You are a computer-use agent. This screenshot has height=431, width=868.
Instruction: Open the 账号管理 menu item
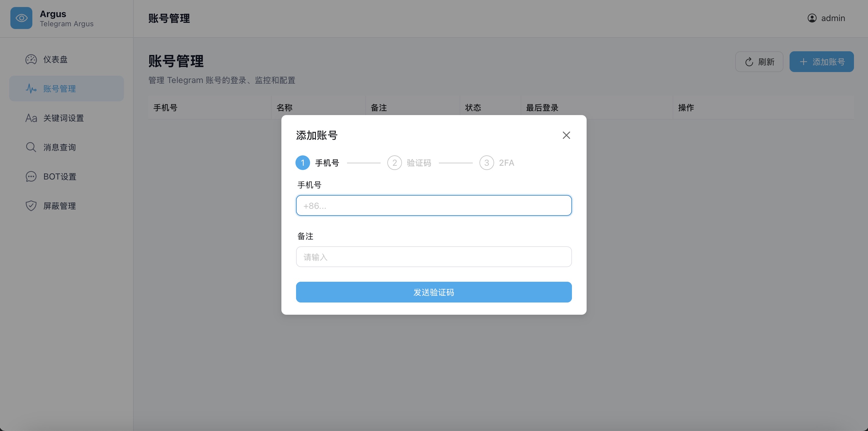66,89
